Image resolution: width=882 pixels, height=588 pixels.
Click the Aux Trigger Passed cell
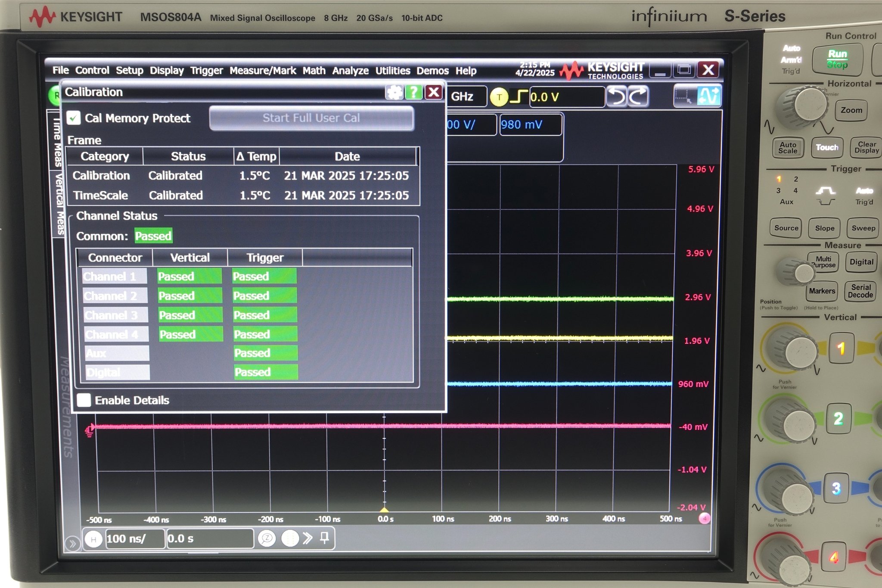click(x=265, y=353)
